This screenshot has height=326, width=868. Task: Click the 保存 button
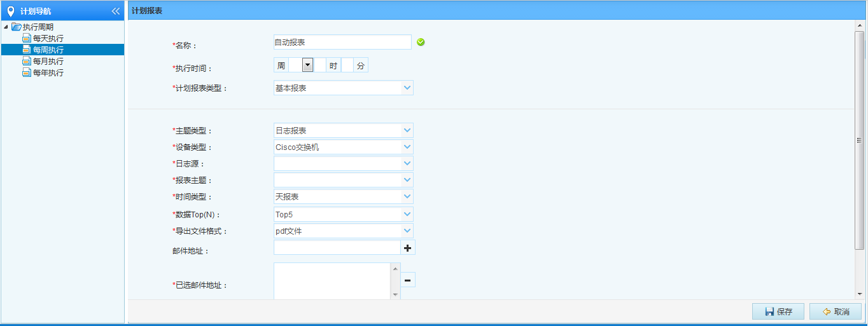(x=778, y=311)
